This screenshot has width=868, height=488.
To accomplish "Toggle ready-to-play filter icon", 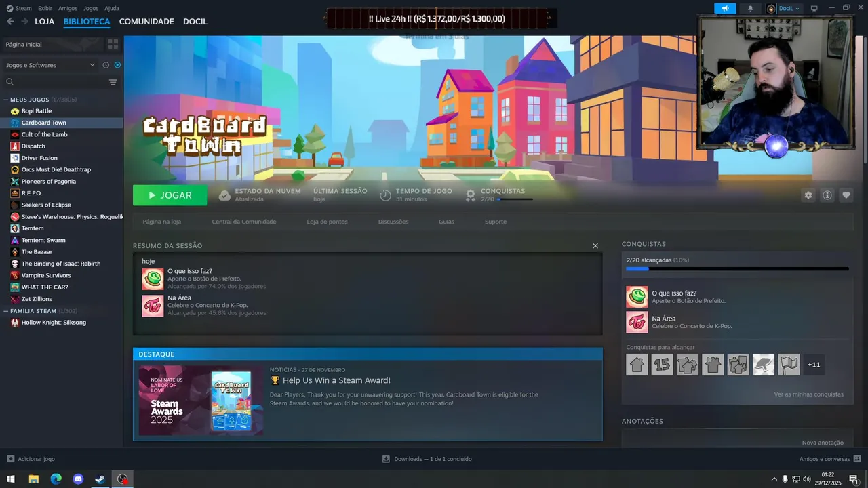I will pyautogui.click(x=117, y=65).
